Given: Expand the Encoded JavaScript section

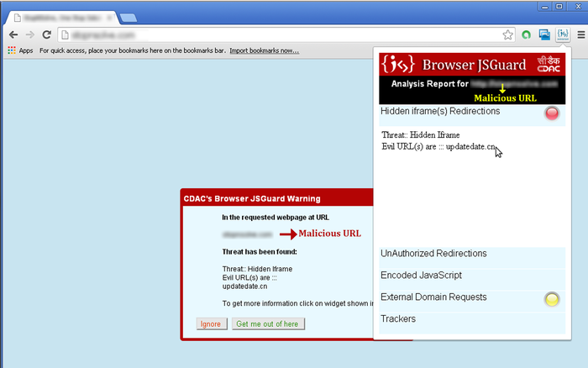Looking at the screenshot, I should 472,279.
